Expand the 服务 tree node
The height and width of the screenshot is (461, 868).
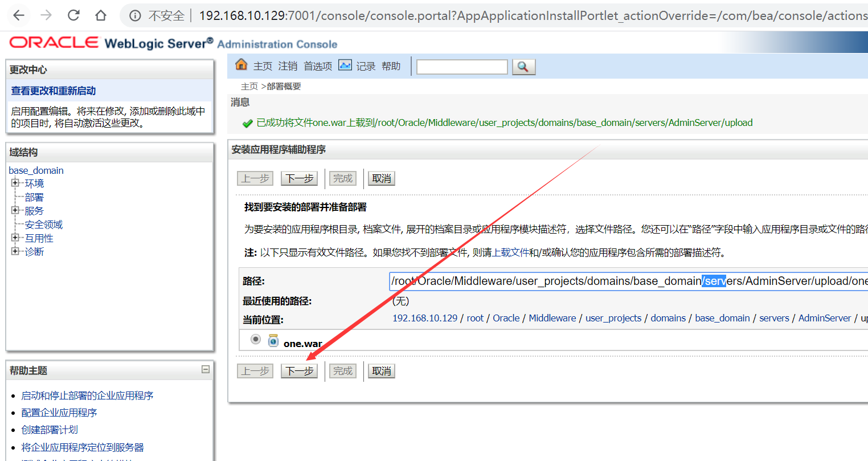click(15, 210)
